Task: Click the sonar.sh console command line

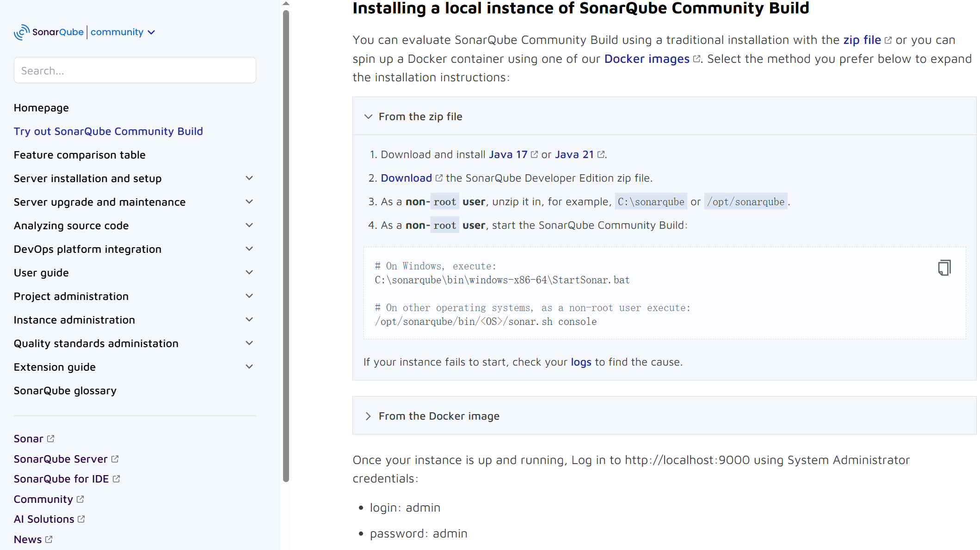Action: tap(486, 322)
